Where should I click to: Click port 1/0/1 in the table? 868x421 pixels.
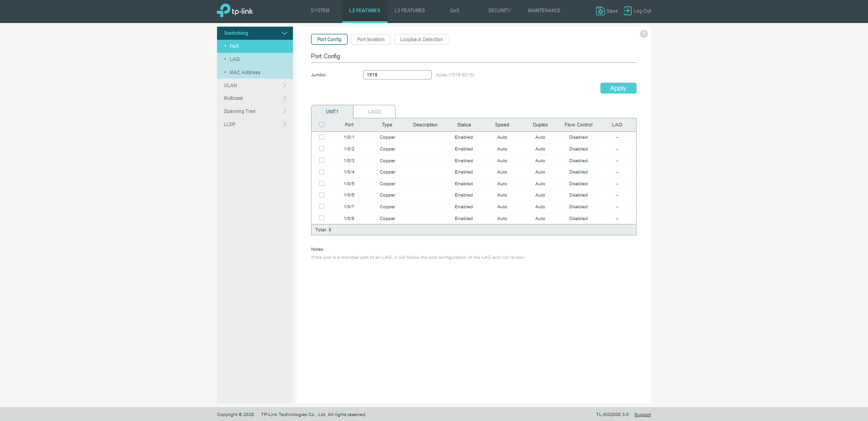[349, 137]
